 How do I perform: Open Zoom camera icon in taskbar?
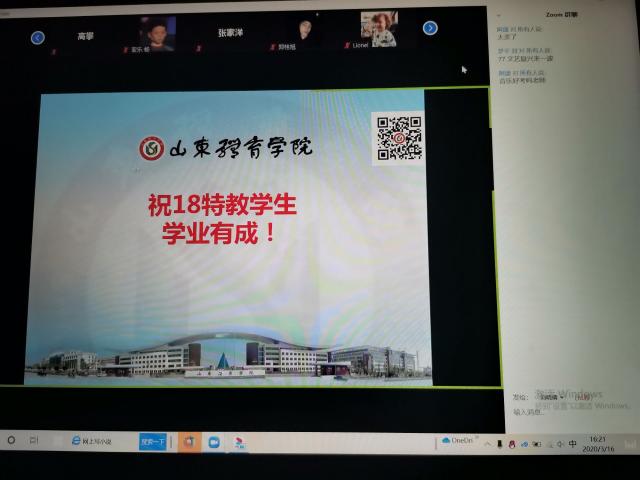(x=214, y=442)
